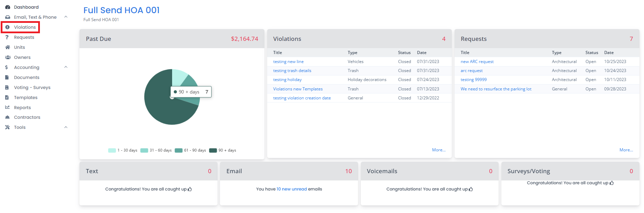Open Templates in the sidebar
This screenshot has height=213, width=644.
click(x=26, y=97)
